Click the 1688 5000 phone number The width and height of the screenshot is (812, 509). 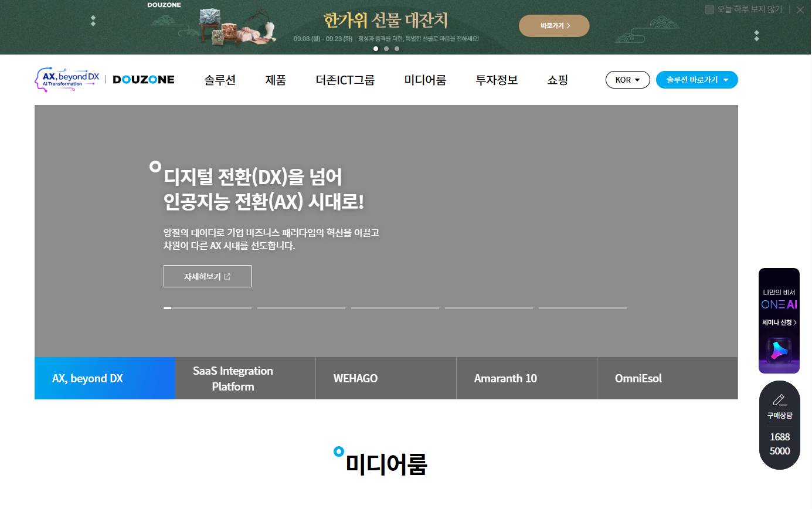(780, 444)
